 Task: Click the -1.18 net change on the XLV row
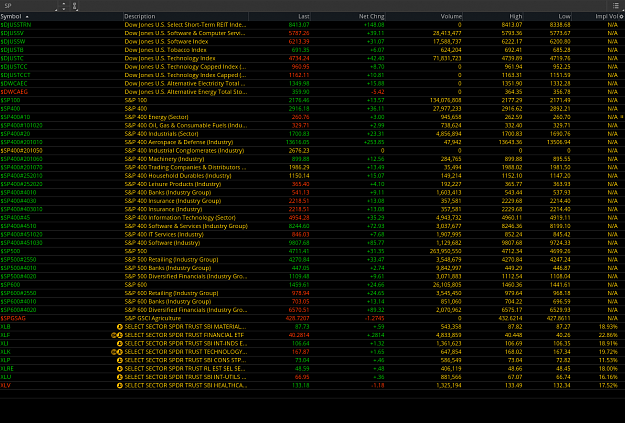pos(377,385)
